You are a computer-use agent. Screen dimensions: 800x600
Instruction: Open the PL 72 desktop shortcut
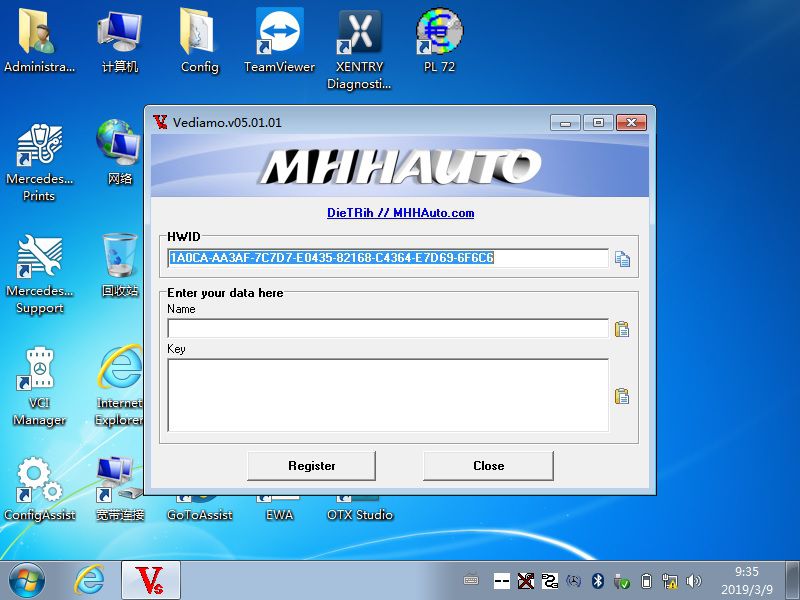click(x=439, y=41)
